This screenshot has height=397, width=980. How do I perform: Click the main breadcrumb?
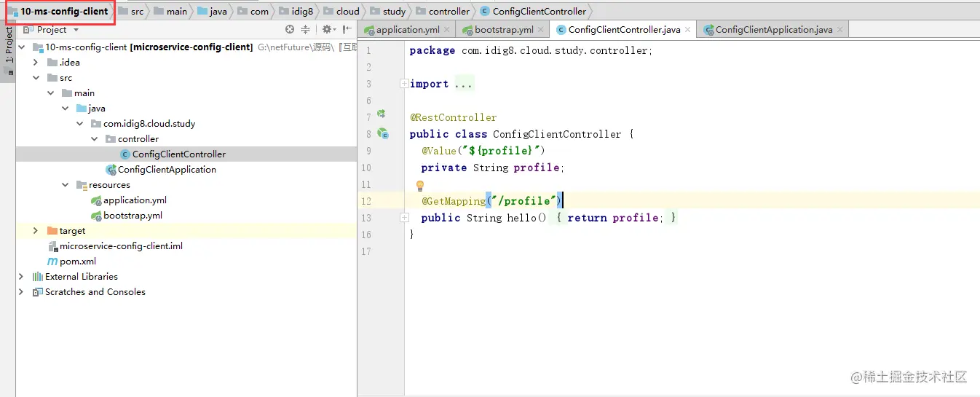point(170,12)
